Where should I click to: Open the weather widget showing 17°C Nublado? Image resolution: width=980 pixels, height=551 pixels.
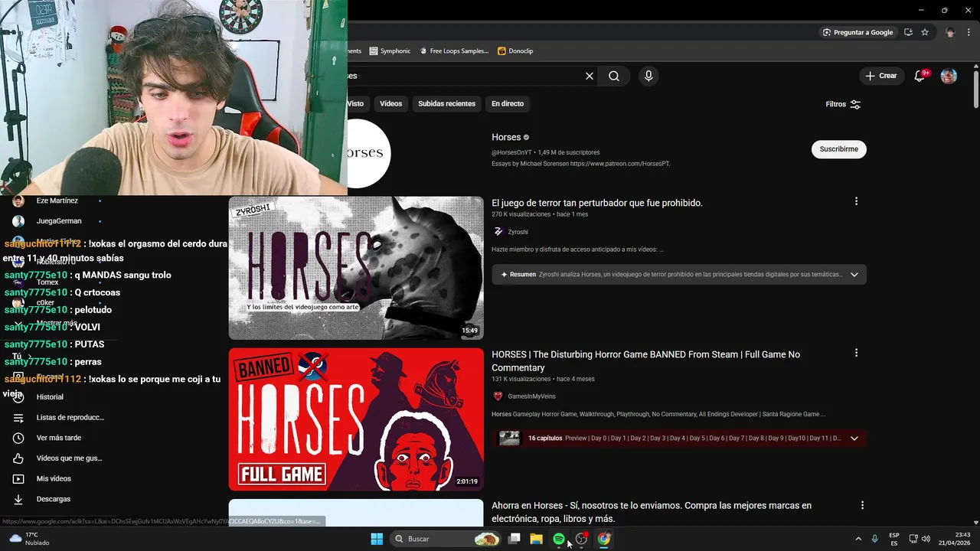pos(31,539)
